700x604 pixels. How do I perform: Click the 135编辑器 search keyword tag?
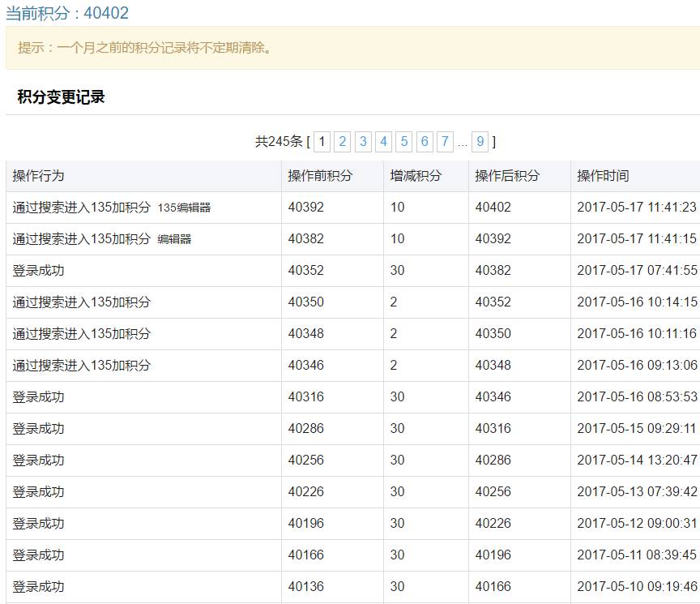coord(184,208)
